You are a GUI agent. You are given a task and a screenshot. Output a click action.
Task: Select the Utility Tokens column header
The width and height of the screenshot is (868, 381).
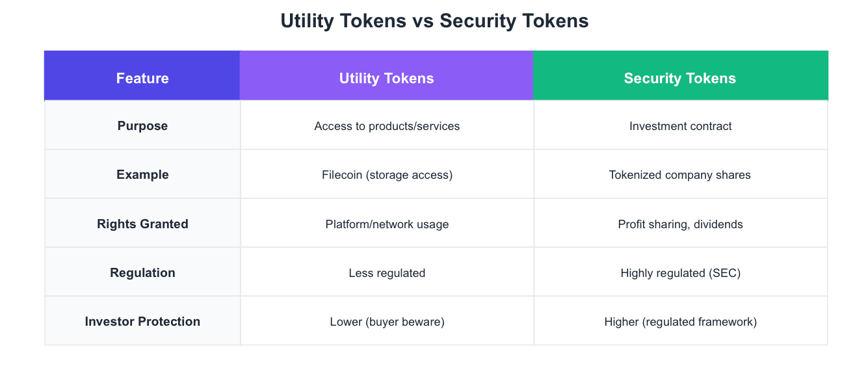386,79
